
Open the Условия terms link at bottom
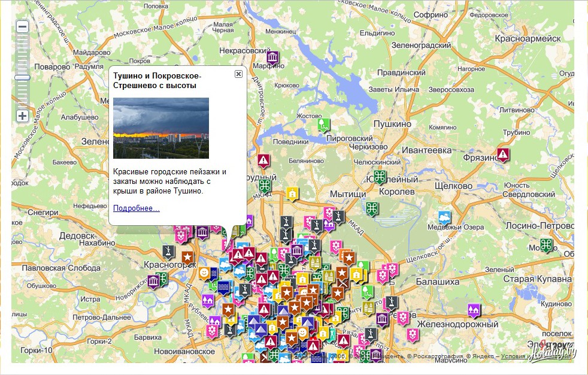tap(514, 356)
